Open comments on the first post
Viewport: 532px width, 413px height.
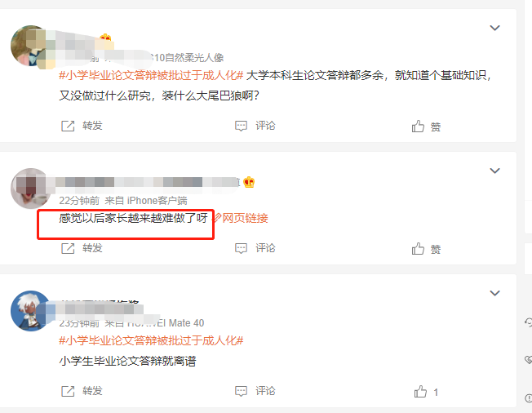[x=255, y=126]
